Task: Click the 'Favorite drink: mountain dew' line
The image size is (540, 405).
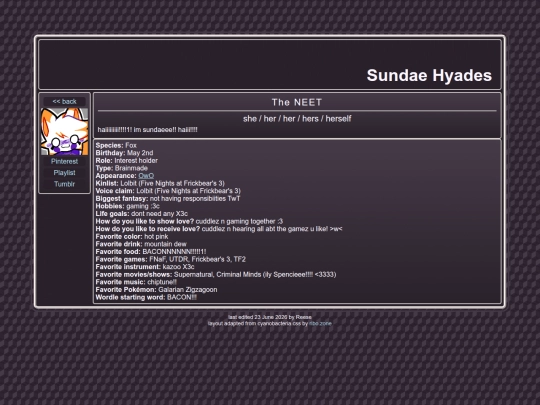Action: click(x=141, y=244)
